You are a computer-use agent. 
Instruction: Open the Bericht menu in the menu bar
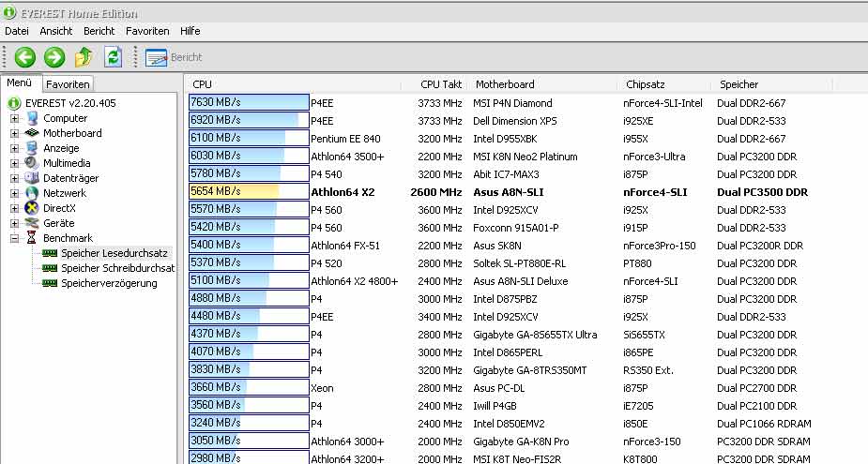tap(99, 31)
